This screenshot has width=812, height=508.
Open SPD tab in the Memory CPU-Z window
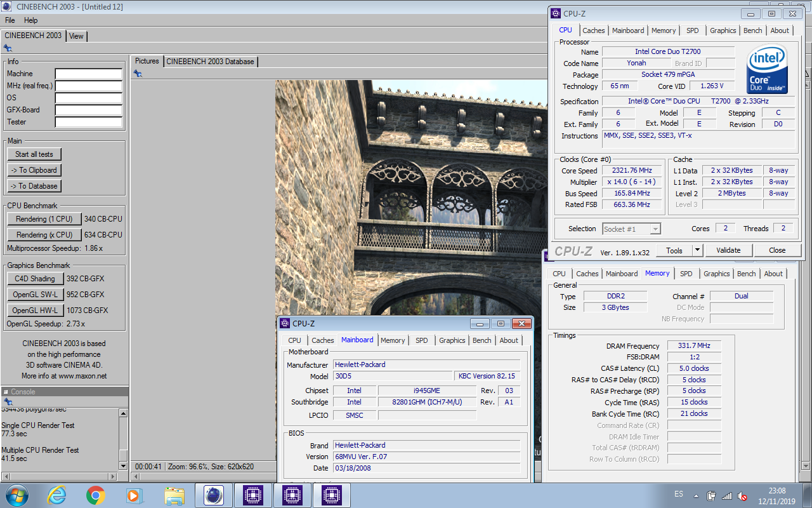tap(686, 274)
